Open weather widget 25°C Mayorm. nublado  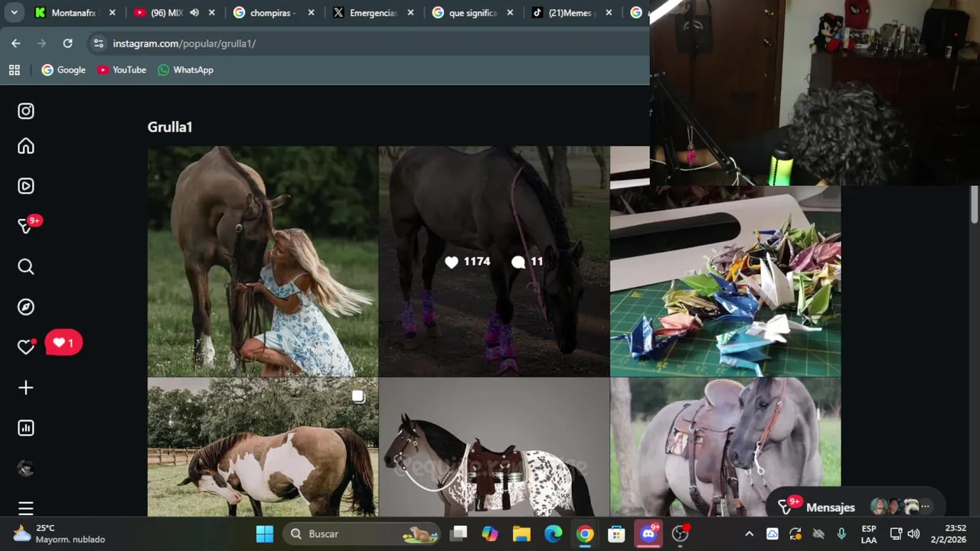coord(58,533)
